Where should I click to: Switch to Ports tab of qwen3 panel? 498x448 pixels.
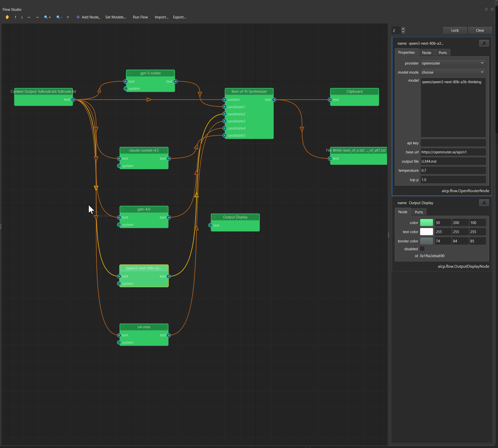click(x=443, y=53)
